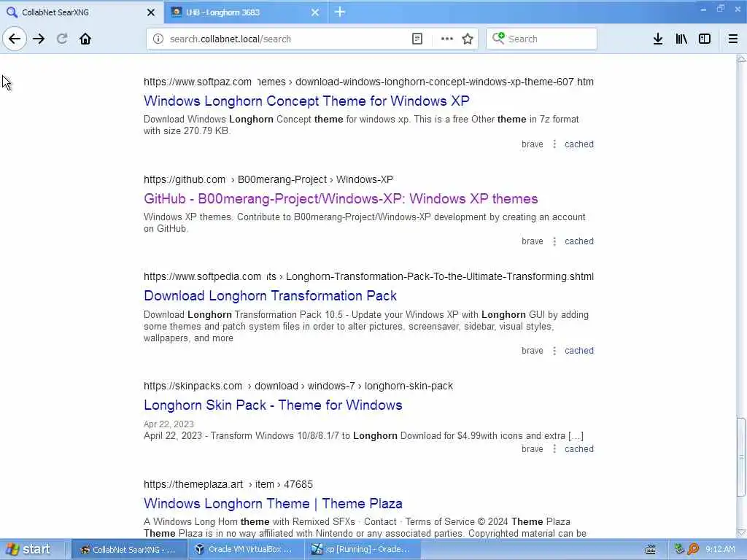
Task: Select CollabNet SearXNG taskbar button
Action: point(128,550)
